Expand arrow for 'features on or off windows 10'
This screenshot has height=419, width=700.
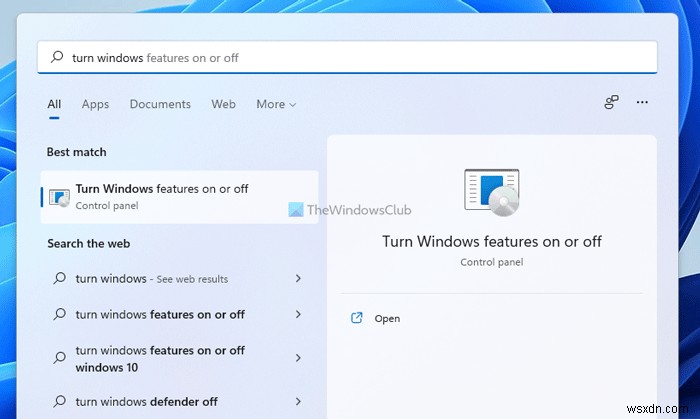click(x=298, y=358)
